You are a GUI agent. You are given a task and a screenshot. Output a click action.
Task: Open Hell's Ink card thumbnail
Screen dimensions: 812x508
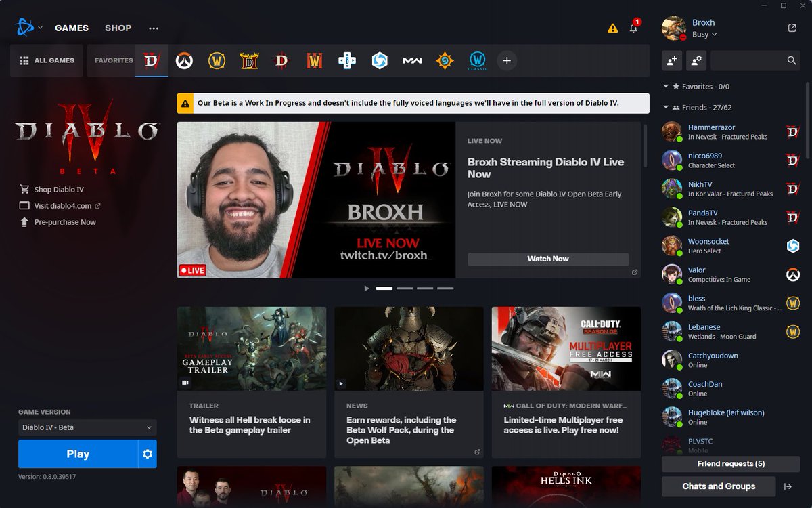point(566,487)
